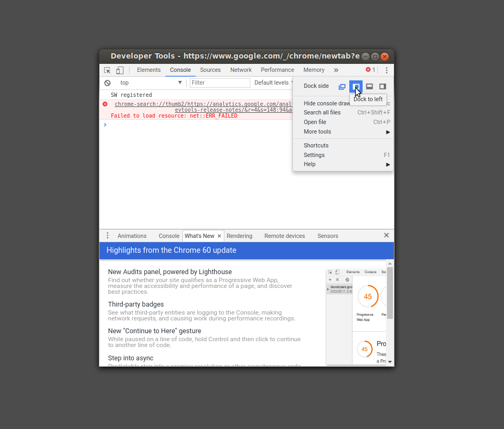Click the inspect element picker icon
This screenshot has height=429, width=504.
[x=107, y=70]
